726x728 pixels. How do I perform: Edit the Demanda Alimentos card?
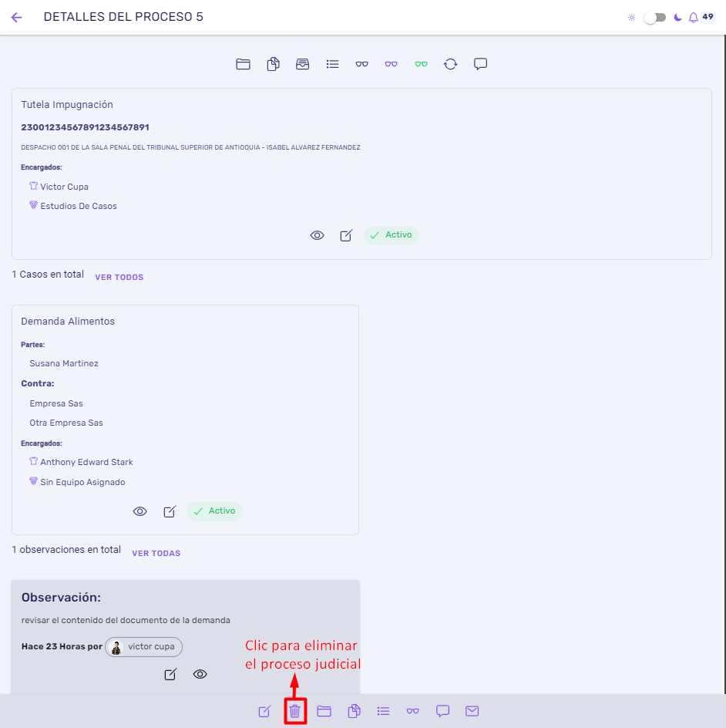tap(170, 511)
